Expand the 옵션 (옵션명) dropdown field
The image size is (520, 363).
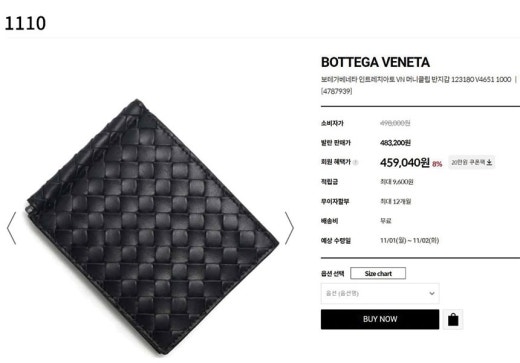click(x=380, y=293)
